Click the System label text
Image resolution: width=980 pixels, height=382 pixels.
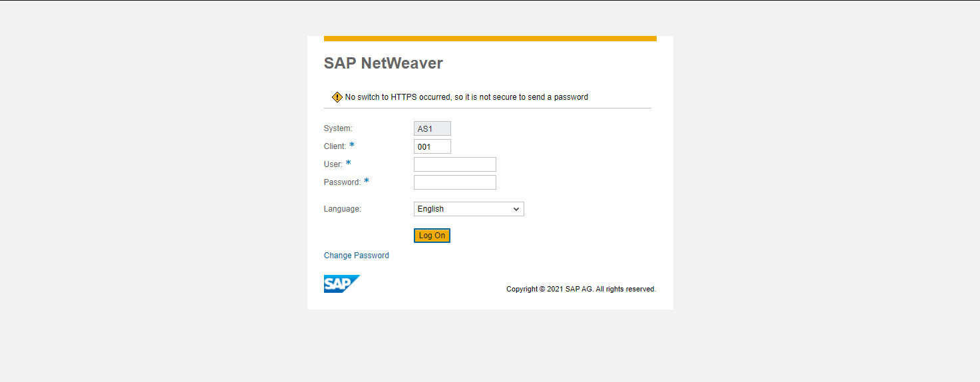[338, 128]
